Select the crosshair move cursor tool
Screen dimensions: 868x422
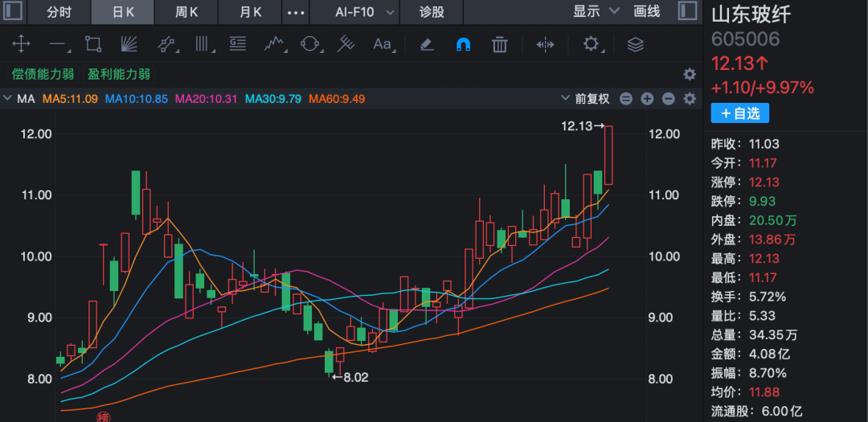pyautogui.click(x=21, y=44)
